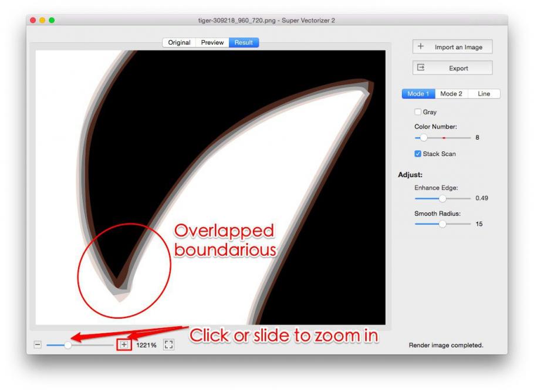Open the Mode 1 settings panel
The image size is (534, 392).
(x=418, y=93)
